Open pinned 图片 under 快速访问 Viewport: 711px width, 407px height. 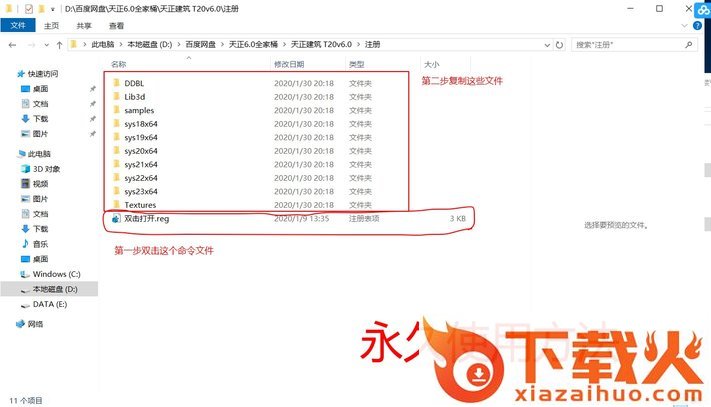tap(40, 134)
